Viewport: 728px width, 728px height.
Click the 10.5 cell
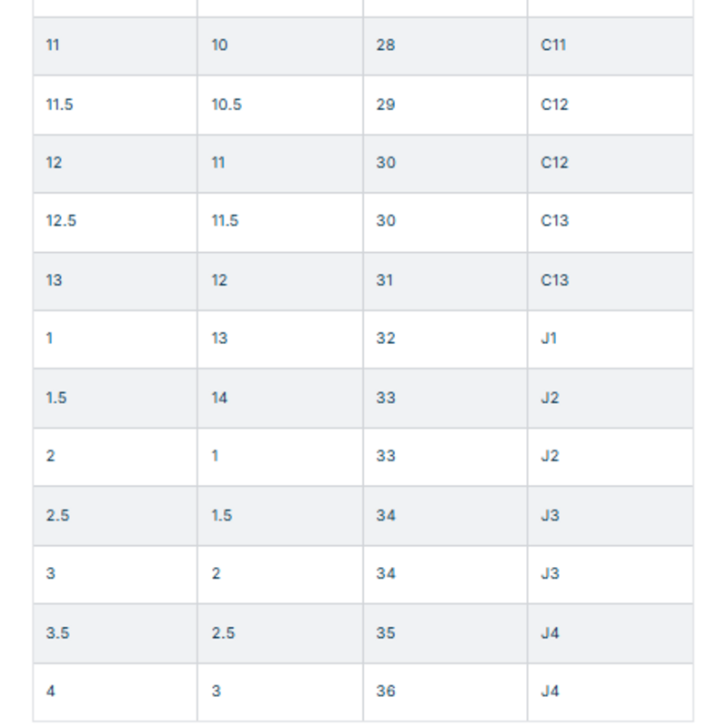(x=227, y=105)
